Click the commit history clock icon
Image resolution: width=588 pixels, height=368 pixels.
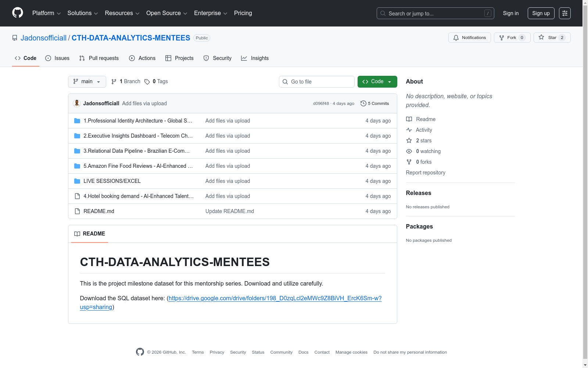(363, 103)
